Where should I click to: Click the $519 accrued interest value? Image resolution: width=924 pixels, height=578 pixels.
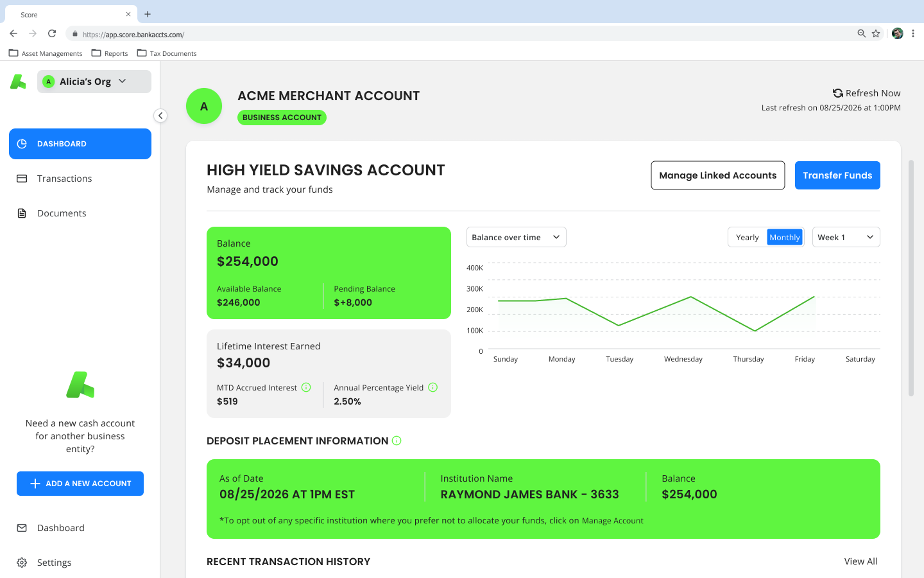[227, 401]
